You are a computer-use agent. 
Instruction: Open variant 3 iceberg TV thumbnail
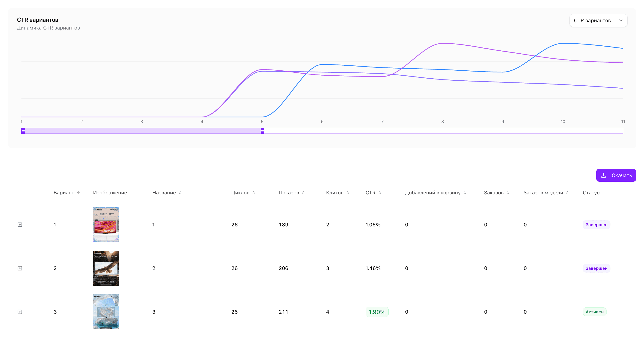[106, 312]
